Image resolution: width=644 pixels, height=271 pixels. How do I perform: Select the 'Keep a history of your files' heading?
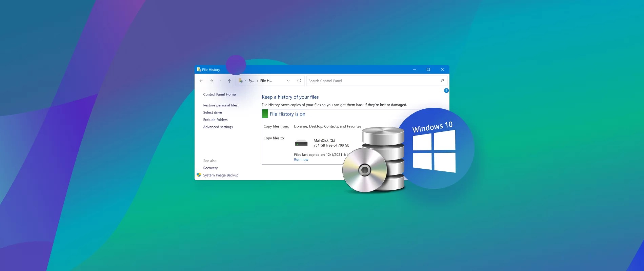pyautogui.click(x=290, y=97)
